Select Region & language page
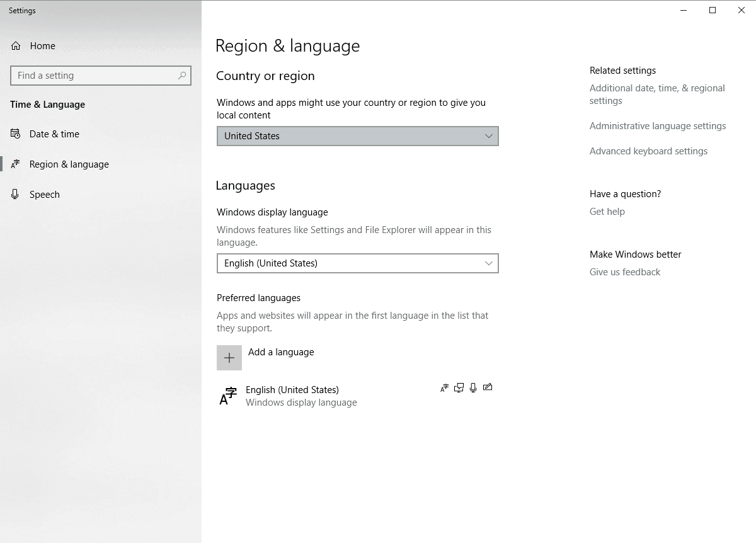This screenshot has width=756, height=543. point(69,164)
